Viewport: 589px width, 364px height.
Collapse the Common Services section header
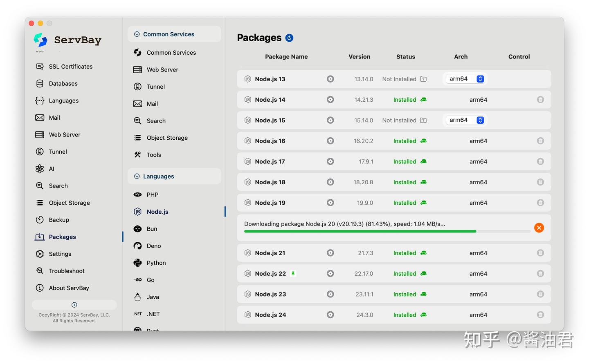click(x=174, y=34)
